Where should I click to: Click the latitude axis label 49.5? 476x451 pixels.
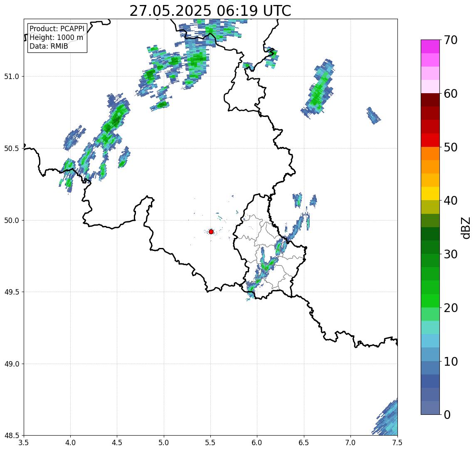tap(12, 292)
